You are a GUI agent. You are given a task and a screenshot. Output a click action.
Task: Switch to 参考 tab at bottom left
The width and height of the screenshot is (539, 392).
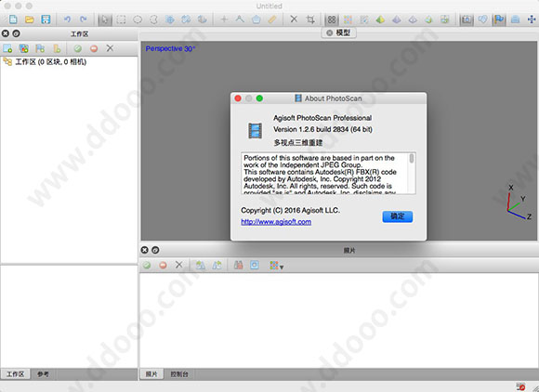(x=43, y=374)
